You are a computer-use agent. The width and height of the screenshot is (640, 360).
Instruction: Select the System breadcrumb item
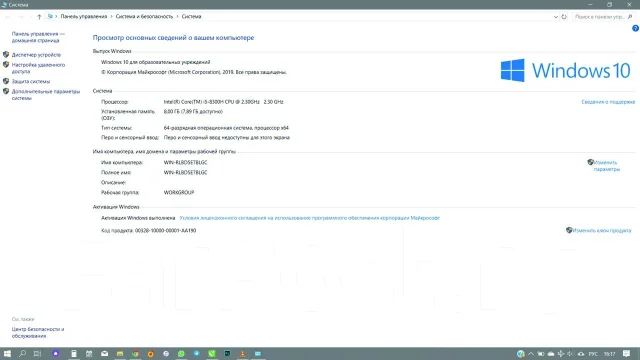point(191,17)
